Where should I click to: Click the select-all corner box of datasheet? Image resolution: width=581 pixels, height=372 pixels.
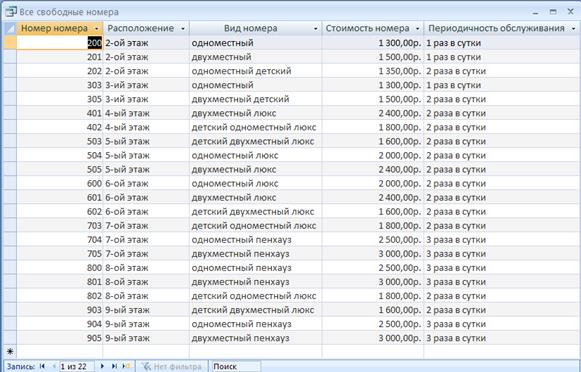(x=10, y=28)
